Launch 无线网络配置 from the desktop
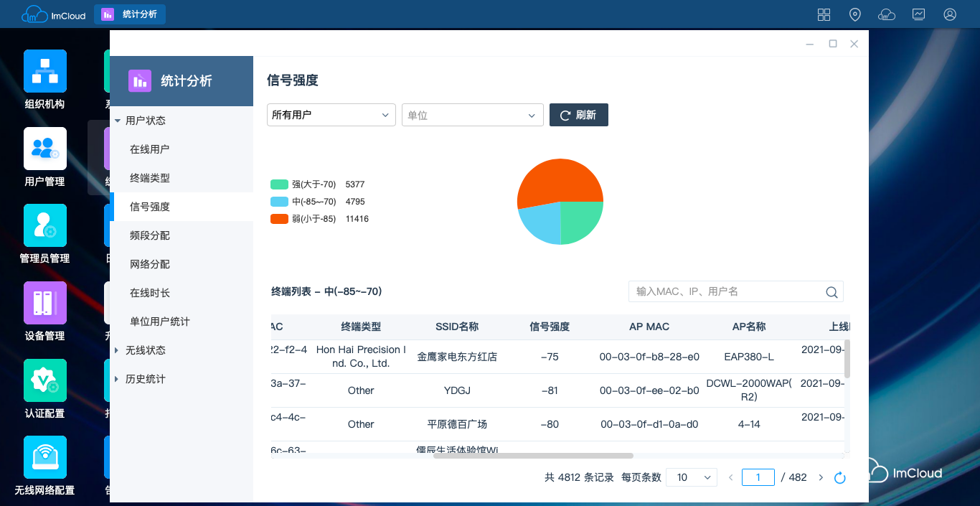 pyautogui.click(x=44, y=458)
